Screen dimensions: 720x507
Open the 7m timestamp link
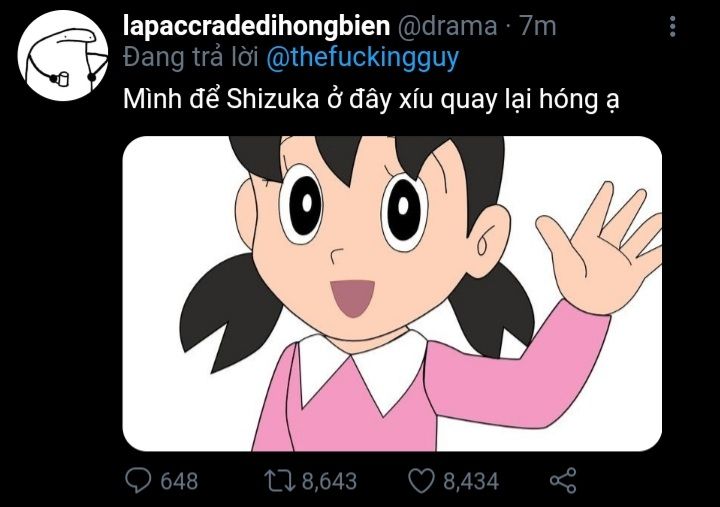pyautogui.click(x=538, y=26)
